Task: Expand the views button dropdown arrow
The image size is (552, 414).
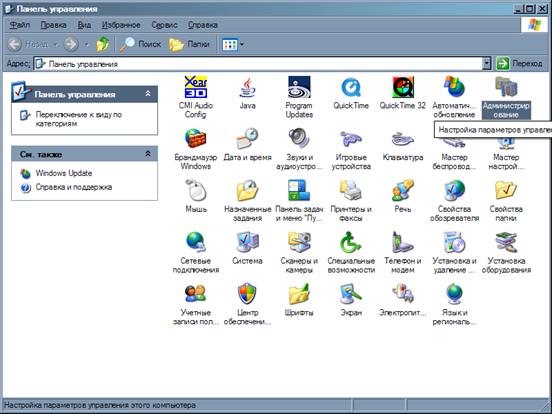Action: (242, 44)
